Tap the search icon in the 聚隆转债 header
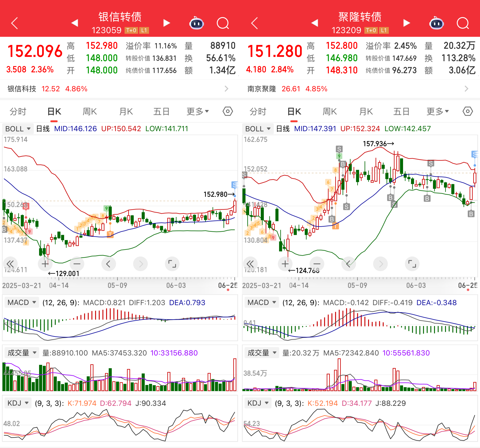The width and height of the screenshot is (480, 448). coord(462,23)
